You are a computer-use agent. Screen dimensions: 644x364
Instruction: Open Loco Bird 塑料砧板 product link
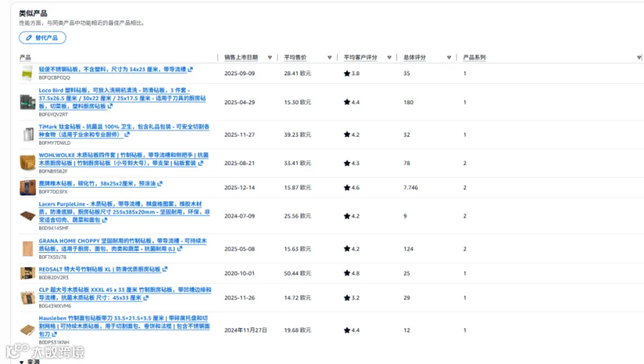tap(122, 98)
